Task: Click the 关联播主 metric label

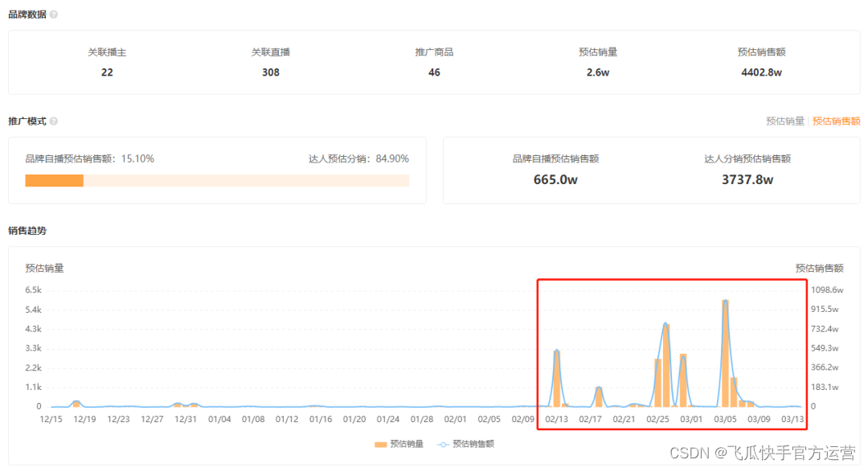Action: pyautogui.click(x=107, y=52)
